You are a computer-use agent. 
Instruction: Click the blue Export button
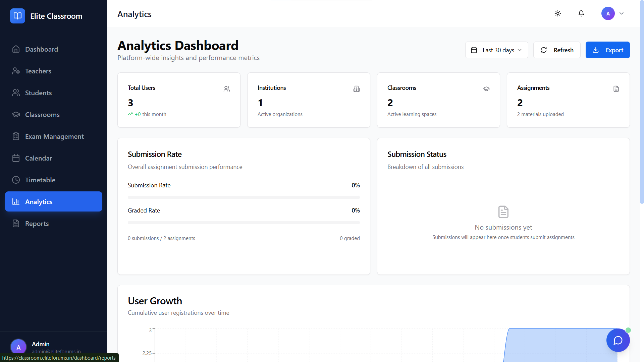pyautogui.click(x=607, y=50)
